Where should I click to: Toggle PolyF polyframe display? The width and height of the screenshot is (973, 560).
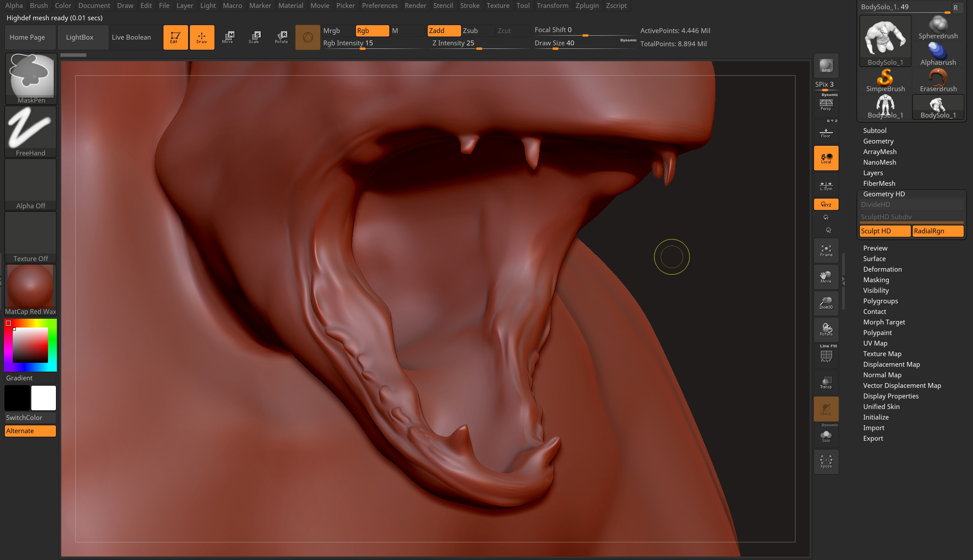pos(826,356)
